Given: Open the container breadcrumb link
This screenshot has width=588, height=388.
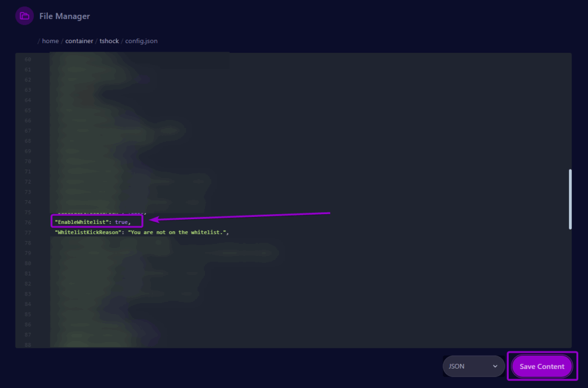Looking at the screenshot, I should coord(79,41).
